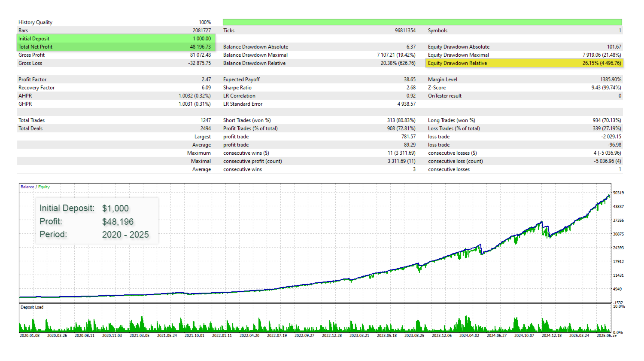Image resolution: width=644 pixels, height=361 pixels.
Task: Click consecutive losses value 4 (-5 036.96)
Action: [x=608, y=153]
